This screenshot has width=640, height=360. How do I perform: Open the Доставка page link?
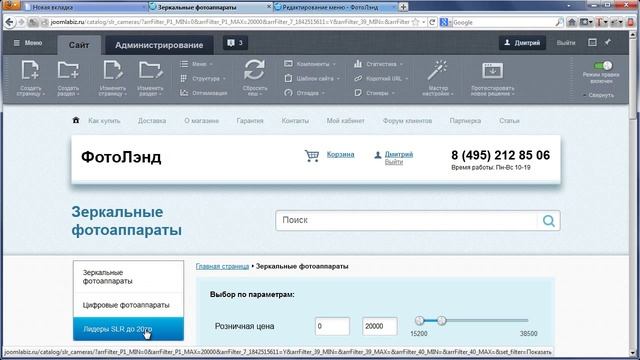(152, 121)
